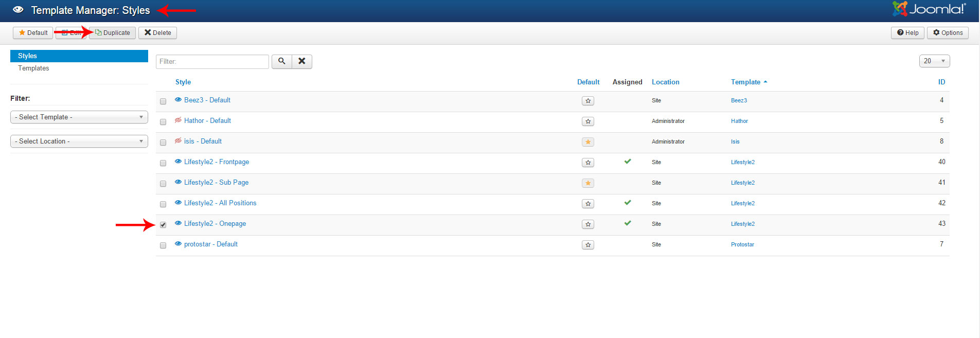
Task: Click the assigned checkmark for Lifestyle2 - Onepage
Action: click(x=628, y=223)
